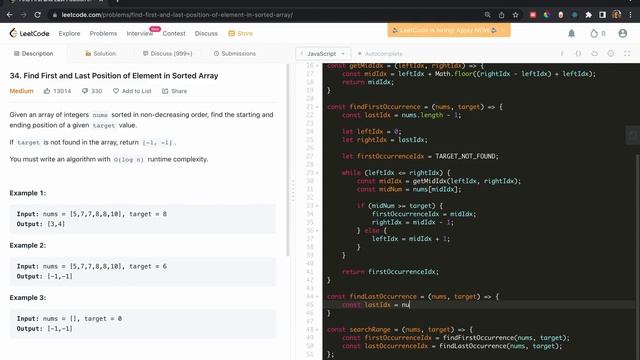Click the browser address bar URL
The height and width of the screenshot is (360, 640).
click(x=177, y=15)
